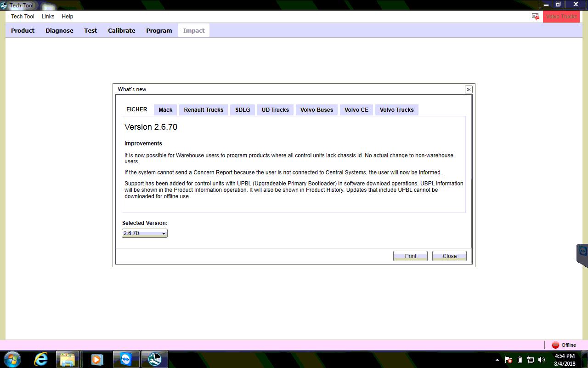Click the Show desktop strip
The height and width of the screenshot is (368, 588).
pyautogui.click(x=585, y=359)
